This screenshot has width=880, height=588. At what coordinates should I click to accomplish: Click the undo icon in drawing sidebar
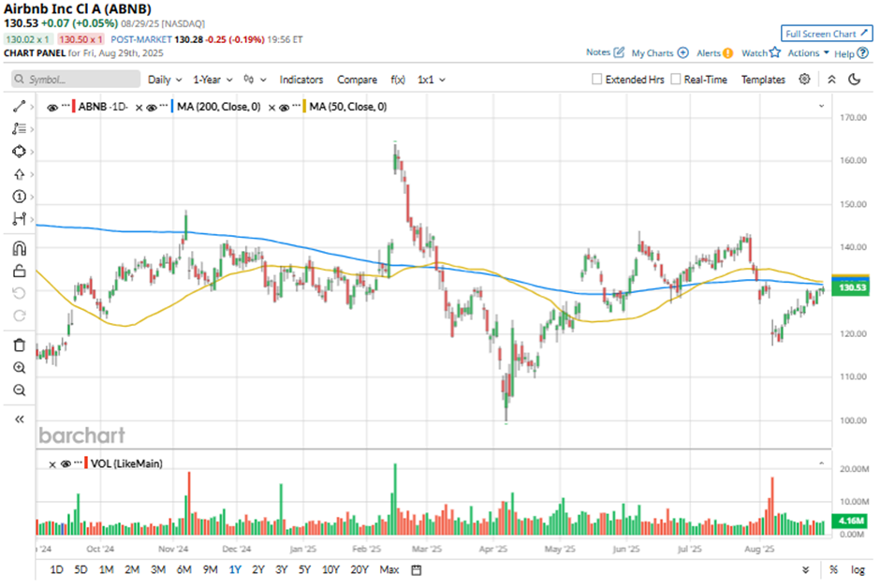pos(19,293)
